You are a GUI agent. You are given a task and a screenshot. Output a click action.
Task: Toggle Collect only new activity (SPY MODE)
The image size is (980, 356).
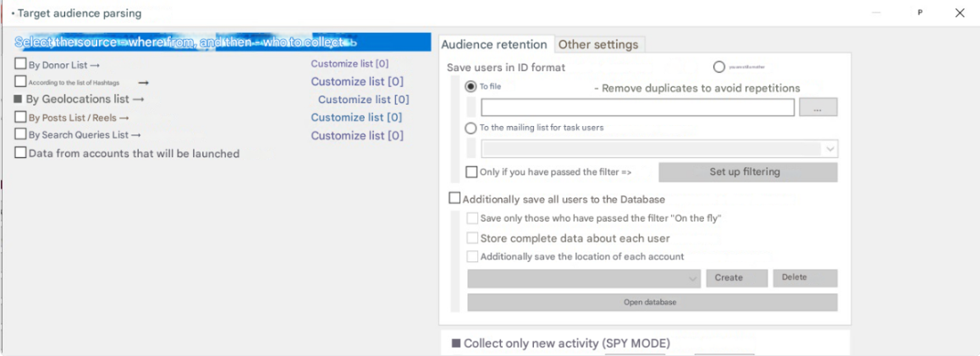(x=455, y=342)
